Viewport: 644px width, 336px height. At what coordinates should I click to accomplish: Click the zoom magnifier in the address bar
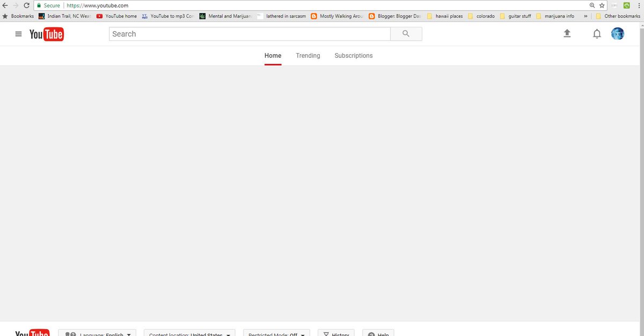pyautogui.click(x=592, y=5)
